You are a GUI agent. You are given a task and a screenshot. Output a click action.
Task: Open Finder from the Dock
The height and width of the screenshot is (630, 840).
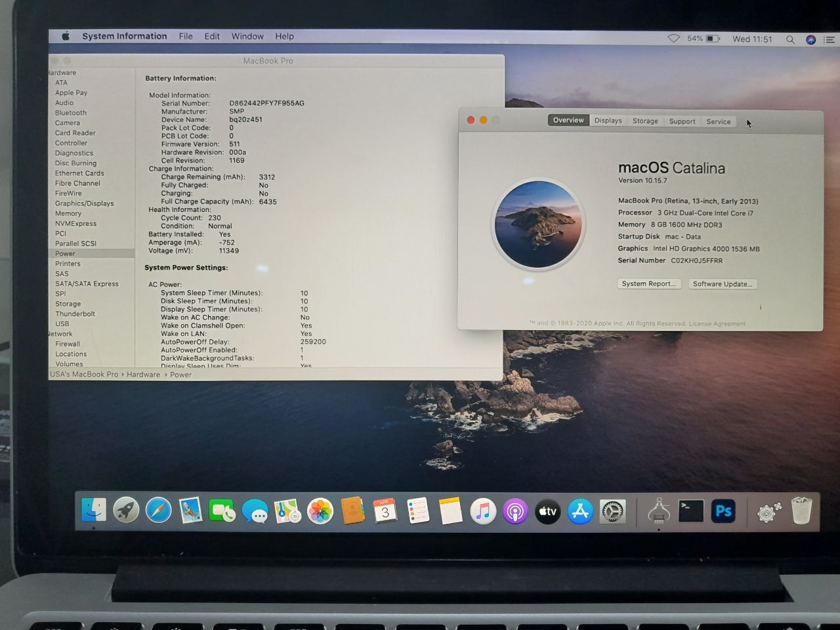pos(93,510)
